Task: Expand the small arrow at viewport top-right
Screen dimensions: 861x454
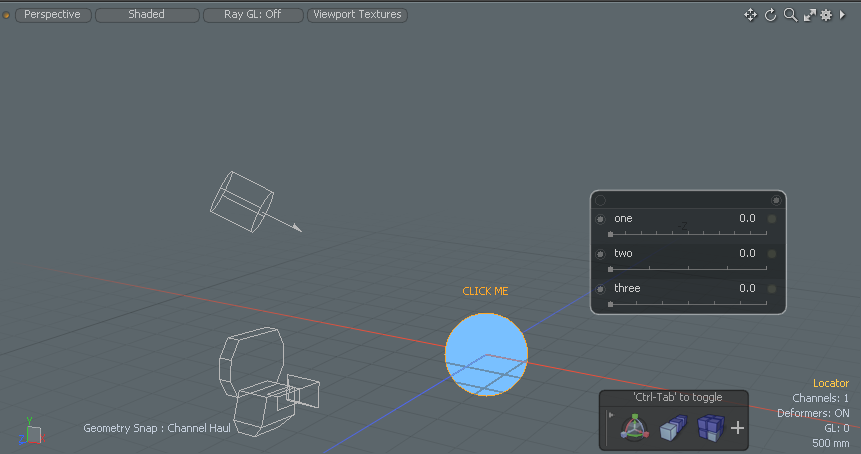Action: coord(843,15)
